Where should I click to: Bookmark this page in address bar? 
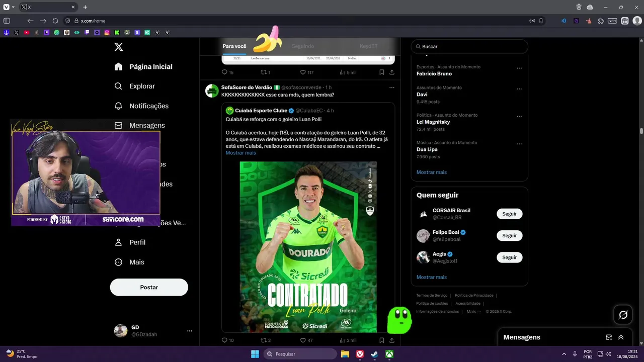[x=541, y=21]
